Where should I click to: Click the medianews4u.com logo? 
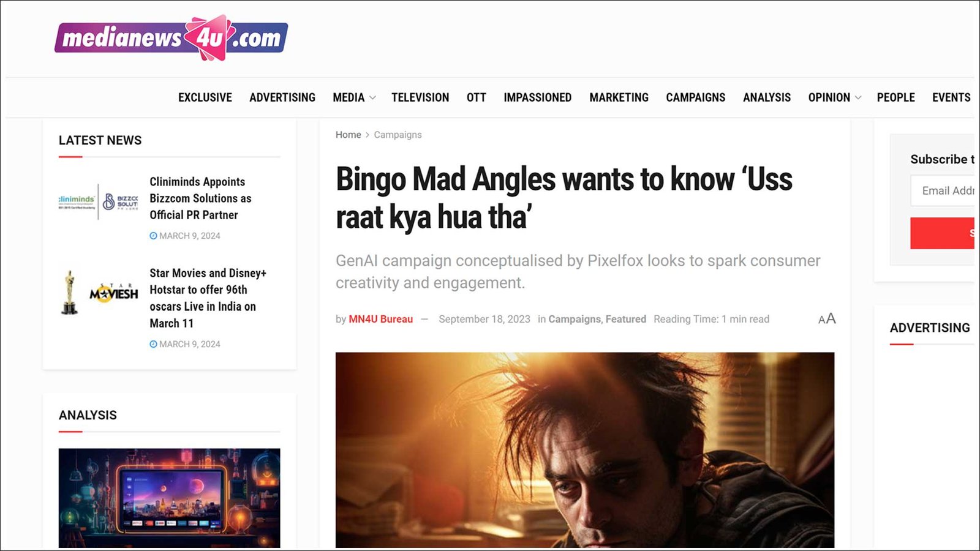(171, 38)
